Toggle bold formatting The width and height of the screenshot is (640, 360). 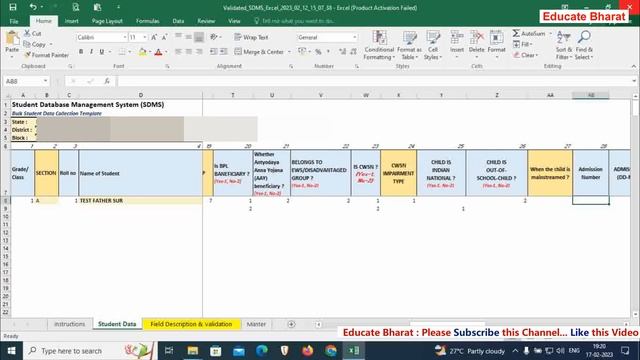[81, 51]
